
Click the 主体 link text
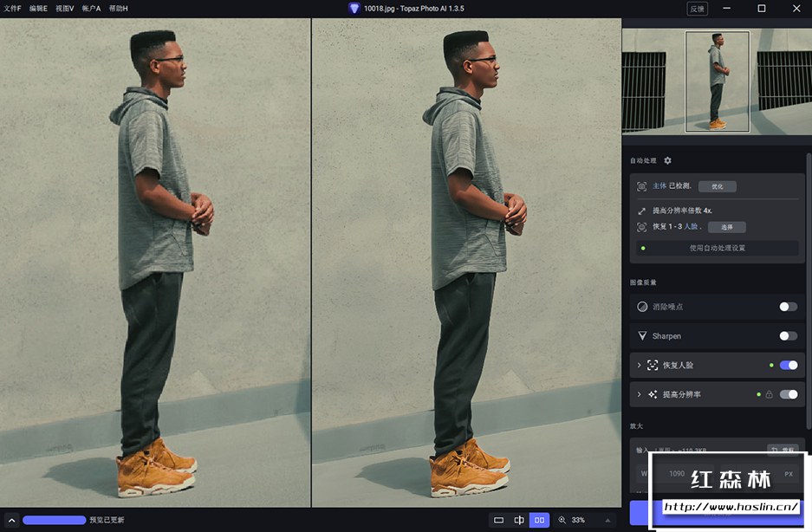click(659, 186)
